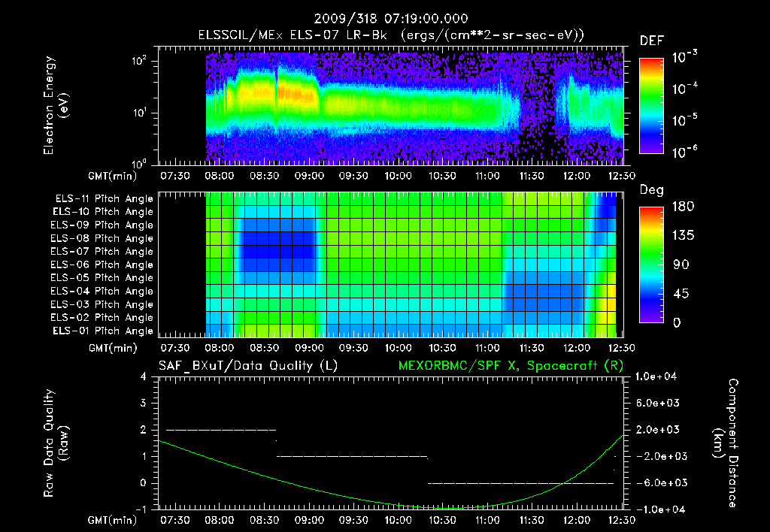Click the 10^-3 label on the DEF scale
The height and width of the screenshot is (532, 770).
(x=684, y=57)
